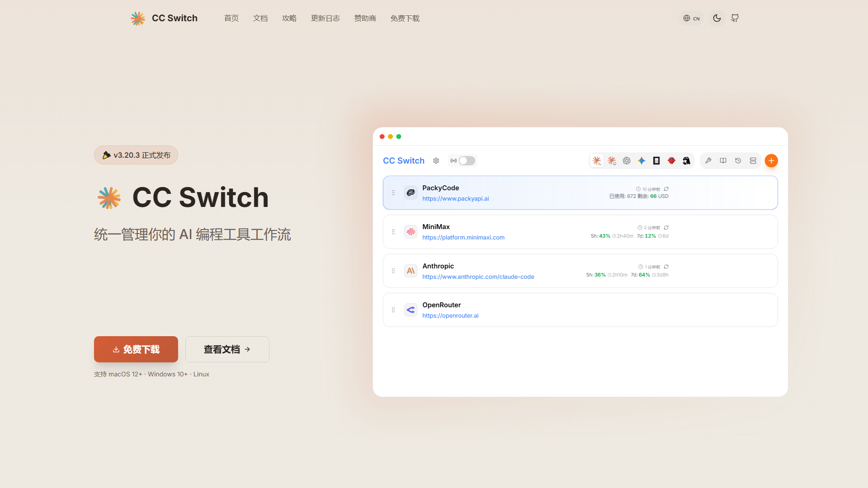Click the orange add provider plus button
The width and height of the screenshot is (868, 488).
771,161
